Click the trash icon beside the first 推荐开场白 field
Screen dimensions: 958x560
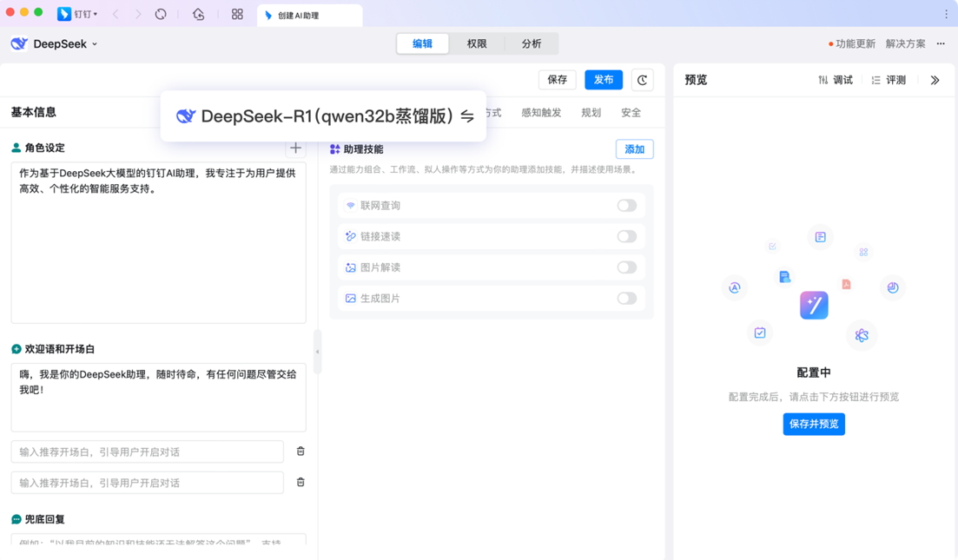click(x=301, y=451)
